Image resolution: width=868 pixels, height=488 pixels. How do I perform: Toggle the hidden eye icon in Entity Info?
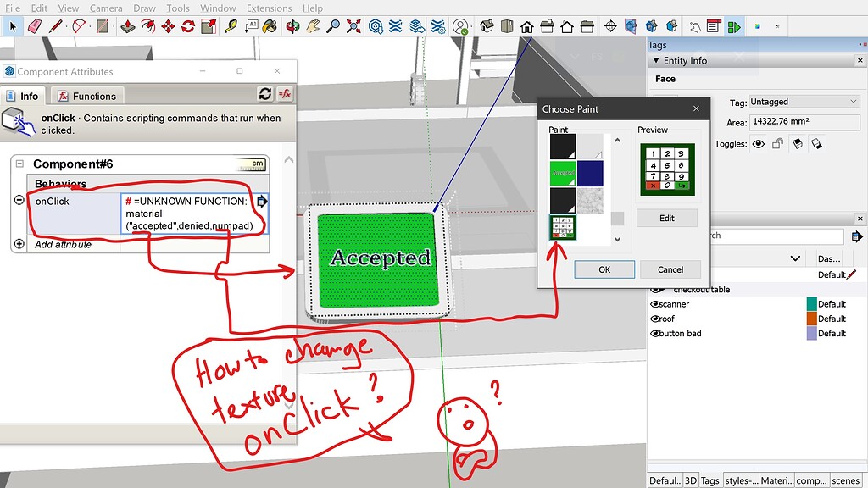click(x=759, y=143)
